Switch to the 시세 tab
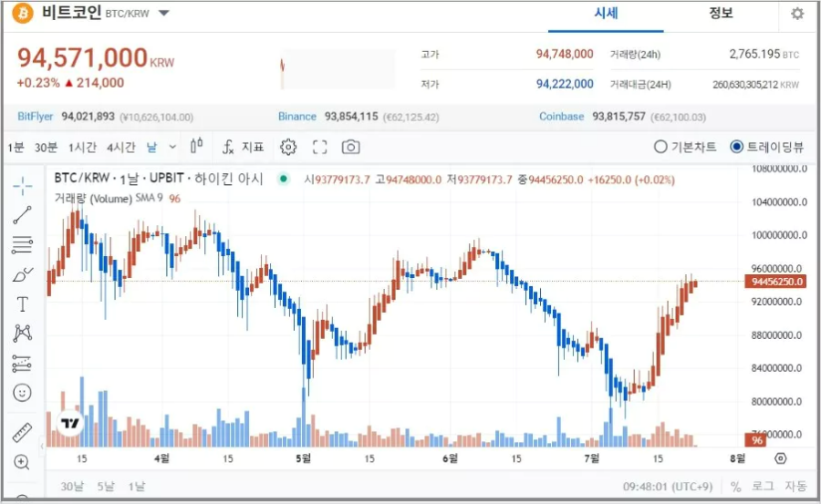 click(606, 14)
